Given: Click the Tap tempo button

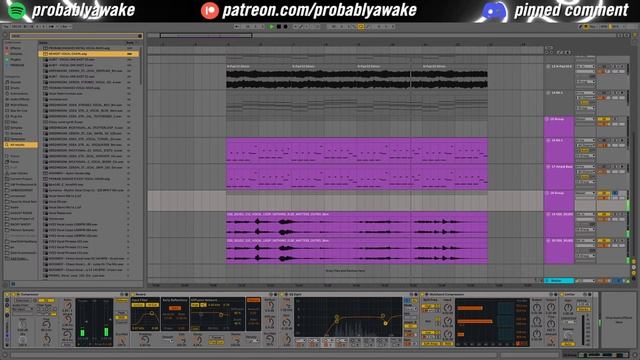Looking at the screenshot, I should click(x=7, y=27).
